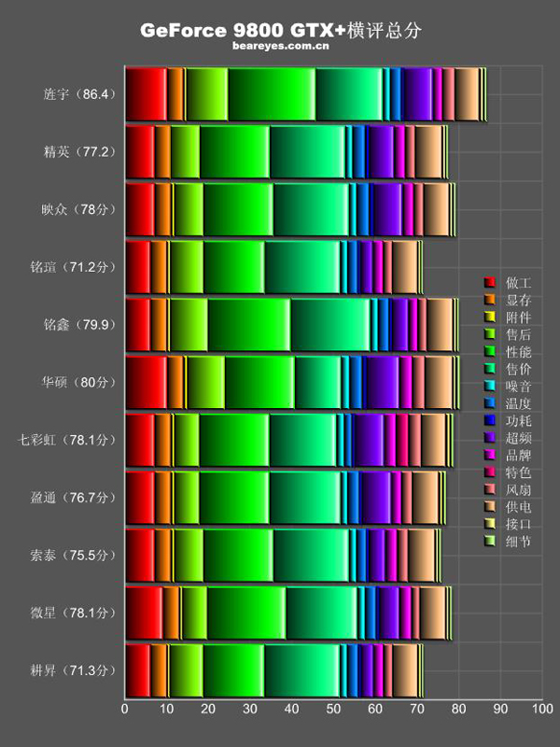Click the 耕昇（71.3分） row label
Viewport: 560px width, 747px height.
tap(74, 670)
